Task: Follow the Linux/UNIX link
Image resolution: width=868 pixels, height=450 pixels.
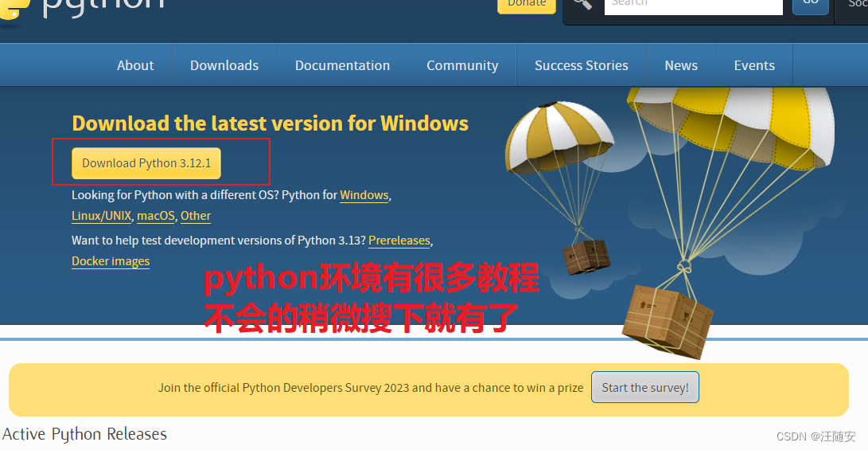Action: (102, 216)
